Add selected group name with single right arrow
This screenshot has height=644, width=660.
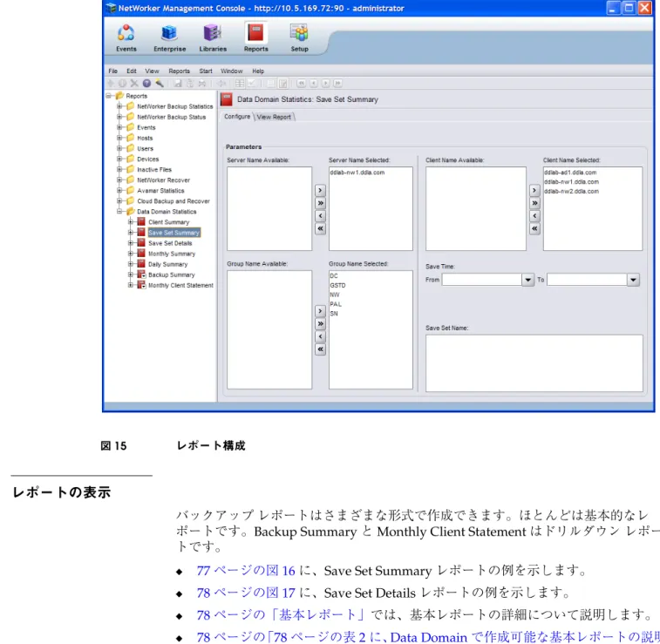coord(320,311)
